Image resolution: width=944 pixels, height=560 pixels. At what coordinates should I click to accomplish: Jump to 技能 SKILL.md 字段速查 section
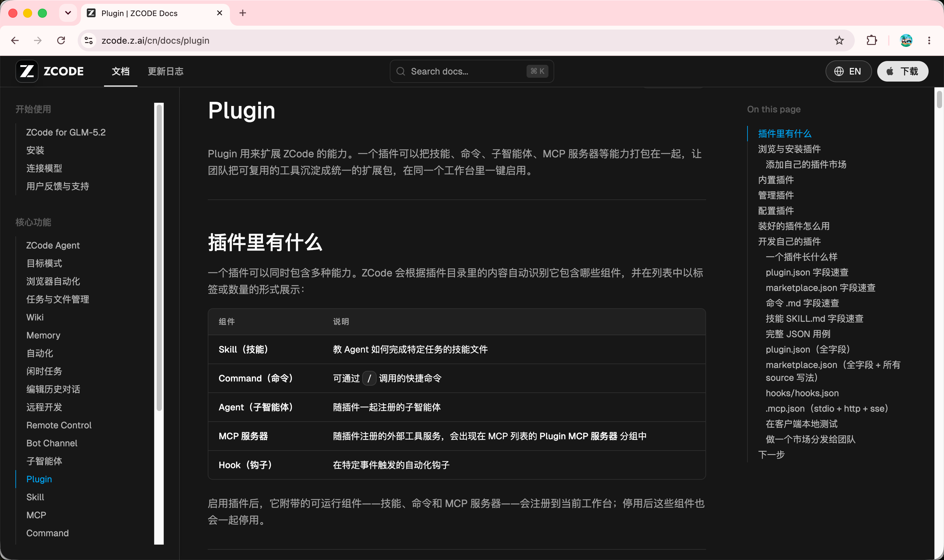coord(815,319)
